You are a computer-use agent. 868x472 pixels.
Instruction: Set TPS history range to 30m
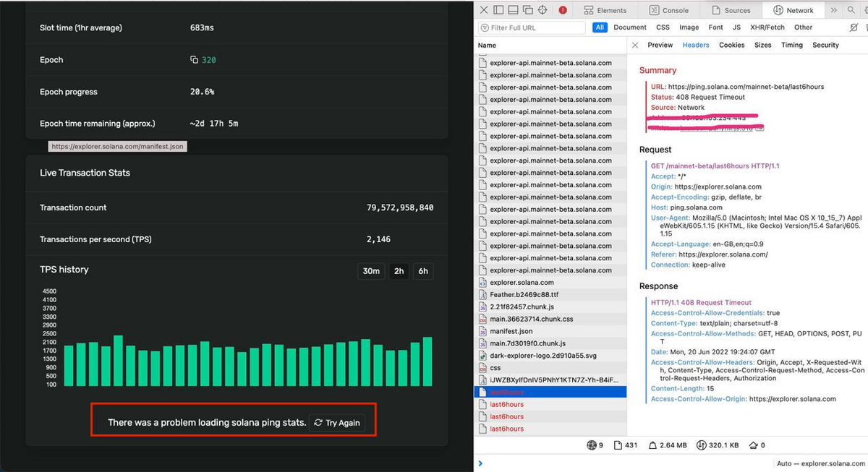point(371,271)
